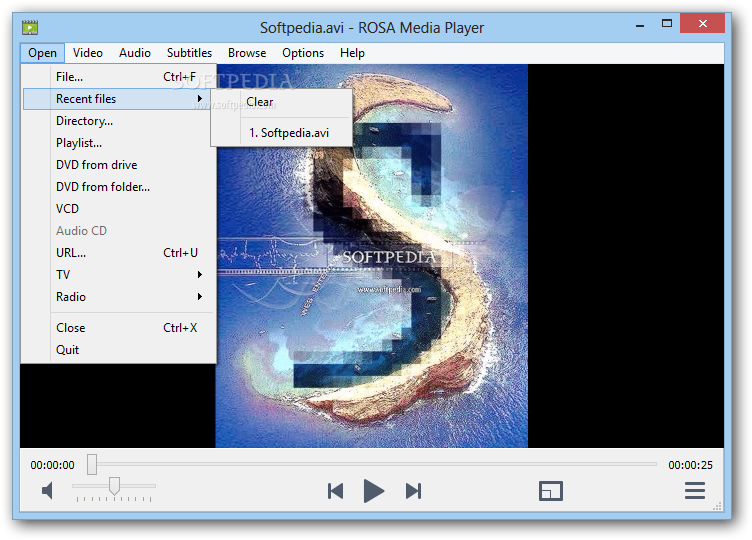Select Directory... menu entry
Viewport: 752px width, 540px height.
pos(118,121)
